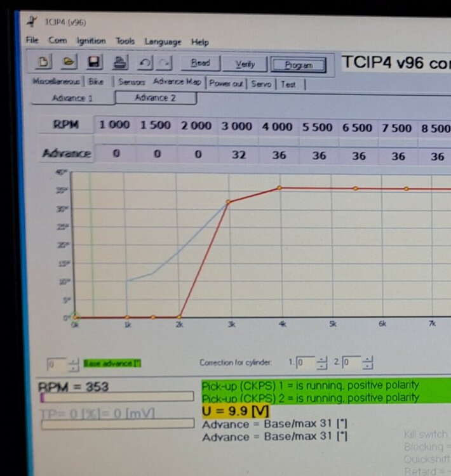
Task: Click the Print toolbar icon
Action: coord(119,63)
